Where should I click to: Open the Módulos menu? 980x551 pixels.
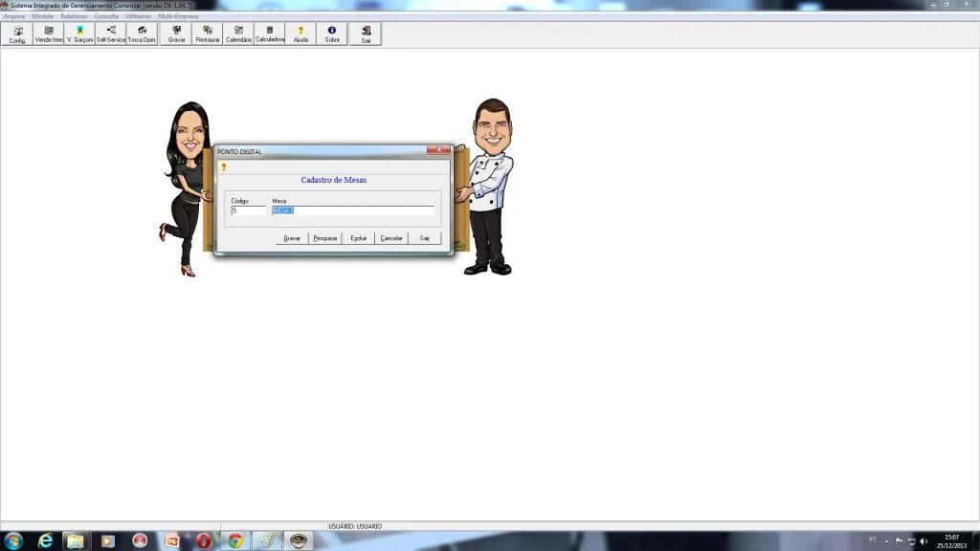(43, 16)
